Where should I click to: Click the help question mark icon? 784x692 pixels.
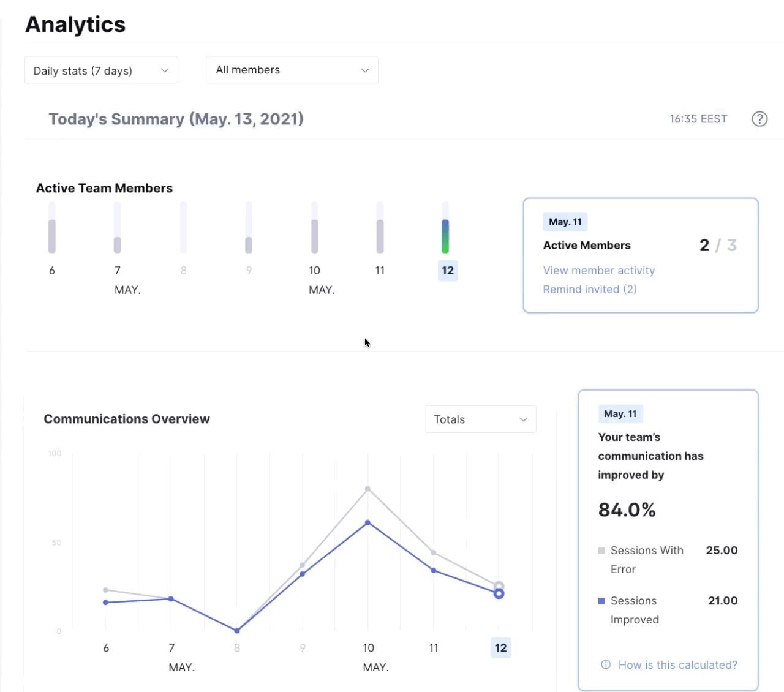(759, 119)
